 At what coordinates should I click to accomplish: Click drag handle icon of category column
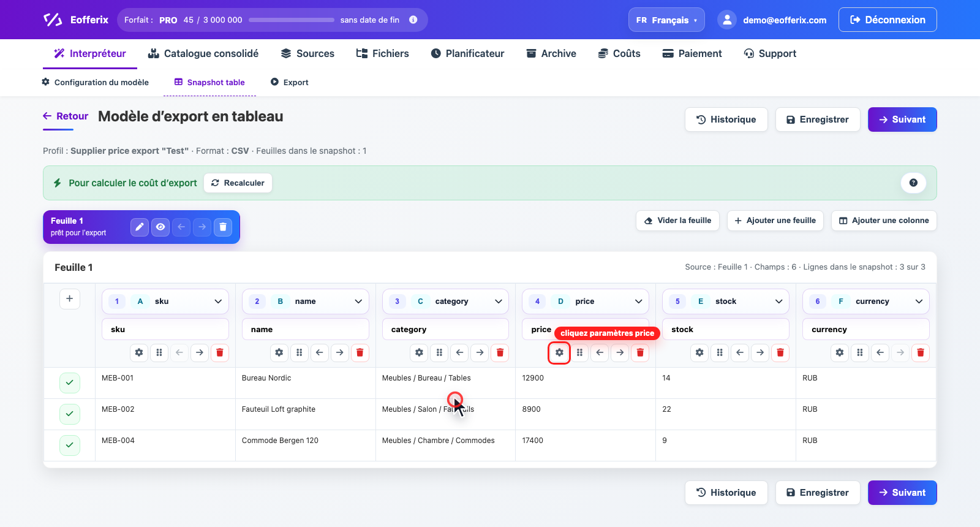click(x=439, y=352)
